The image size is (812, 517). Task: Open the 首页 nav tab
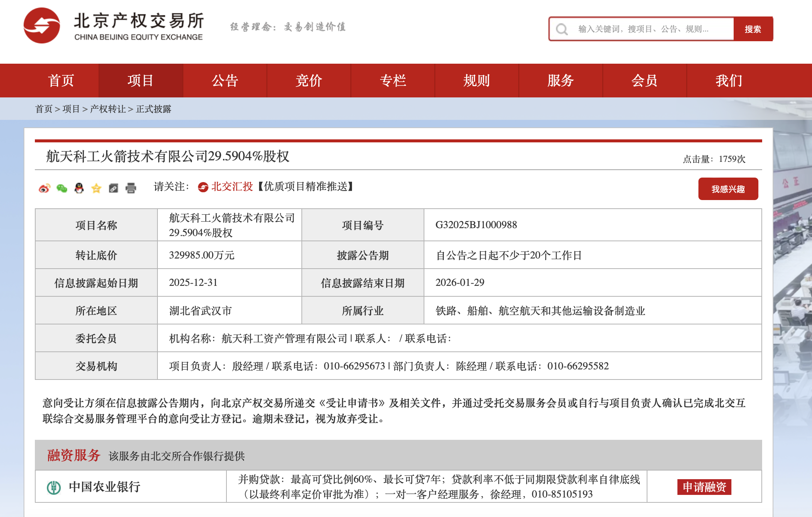(61, 81)
